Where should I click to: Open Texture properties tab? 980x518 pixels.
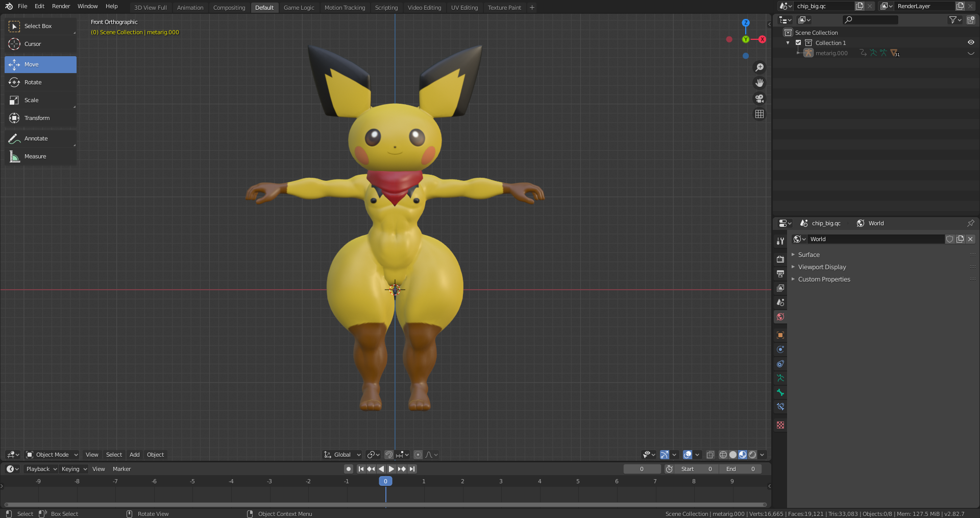[x=780, y=425]
